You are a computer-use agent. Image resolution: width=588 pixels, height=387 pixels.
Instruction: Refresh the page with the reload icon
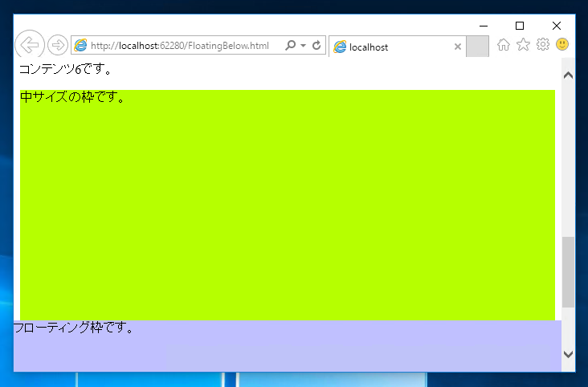coord(316,46)
